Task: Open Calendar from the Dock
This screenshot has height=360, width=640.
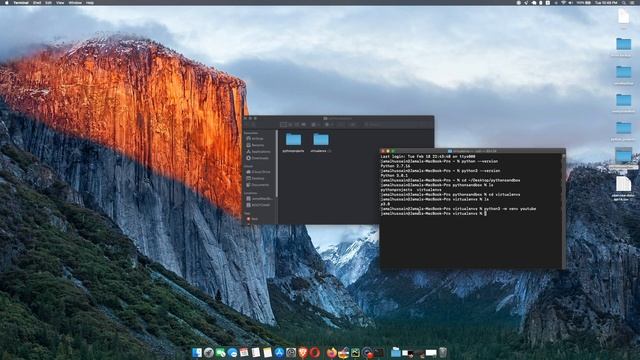Action: (244, 352)
